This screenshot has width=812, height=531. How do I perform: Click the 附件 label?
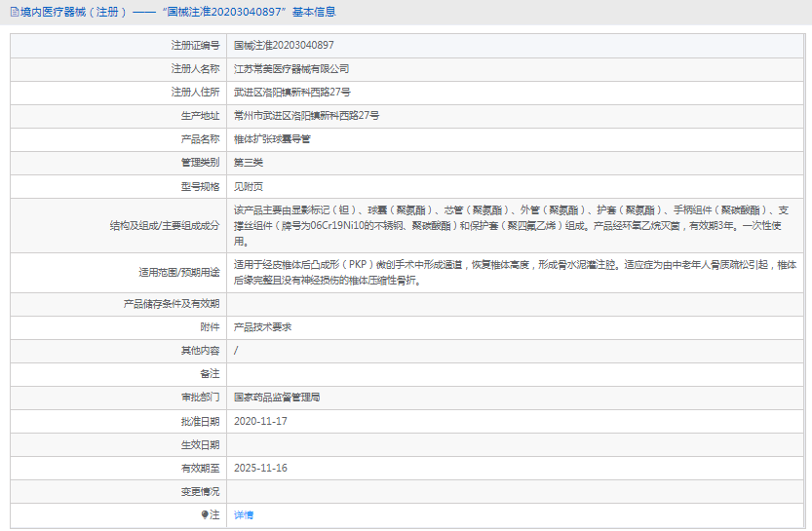click(x=210, y=327)
